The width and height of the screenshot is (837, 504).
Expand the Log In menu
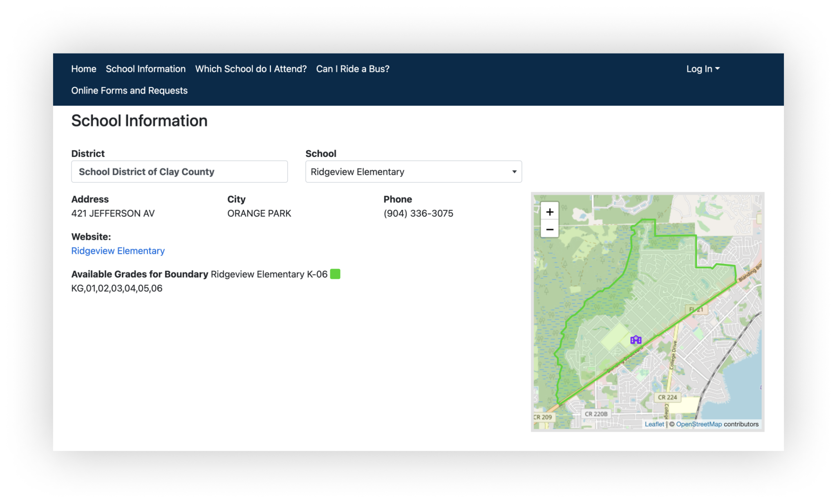click(x=702, y=69)
